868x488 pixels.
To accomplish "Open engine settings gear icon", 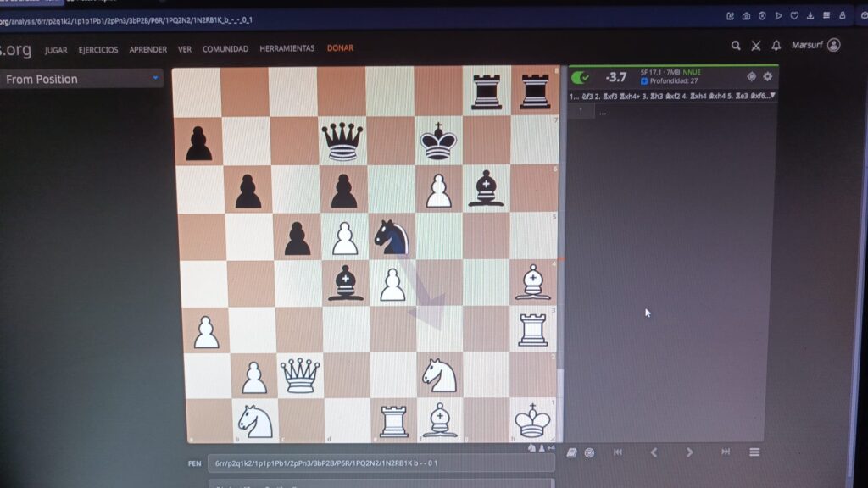I will coord(767,77).
